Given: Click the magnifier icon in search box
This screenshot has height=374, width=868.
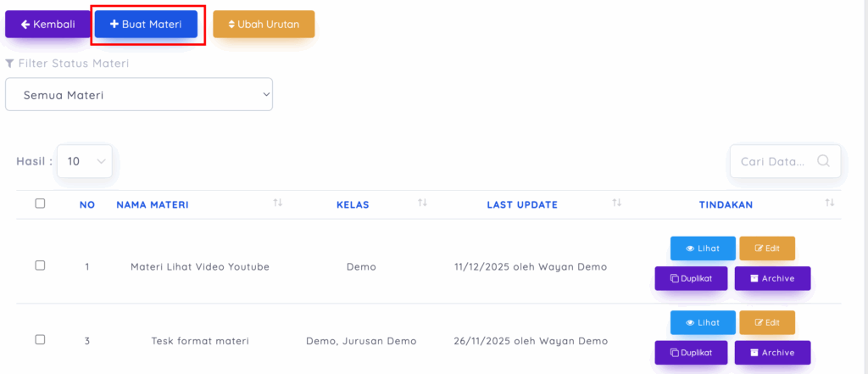Looking at the screenshot, I should [x=823, y=161].
